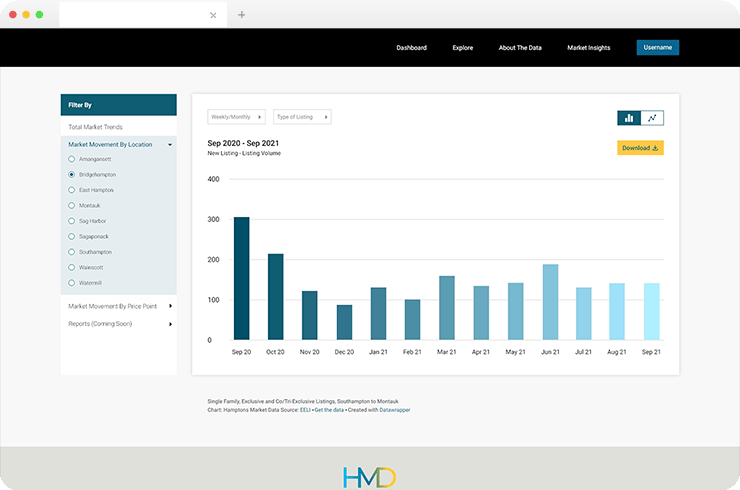The height and width of the screenshot is (490, 740).
Task: Select the Southampton radio button
Action: pos(71,252)
